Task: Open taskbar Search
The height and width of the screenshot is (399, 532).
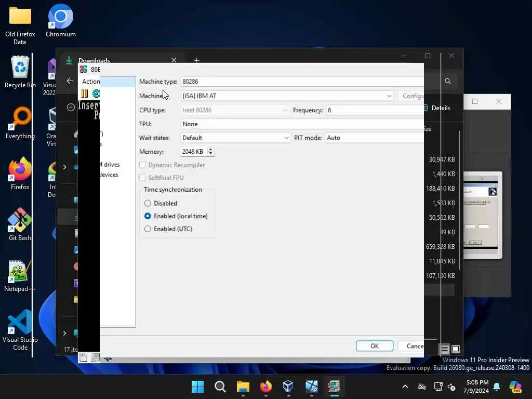Action: [x=220, y=387]
